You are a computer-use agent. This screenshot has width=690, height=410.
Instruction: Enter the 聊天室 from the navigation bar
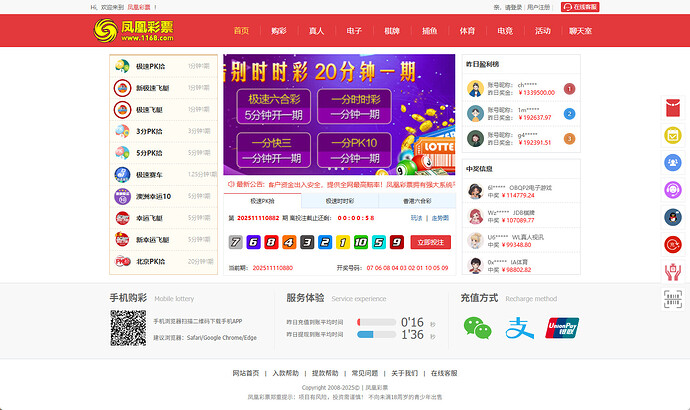tap(580, 31)
